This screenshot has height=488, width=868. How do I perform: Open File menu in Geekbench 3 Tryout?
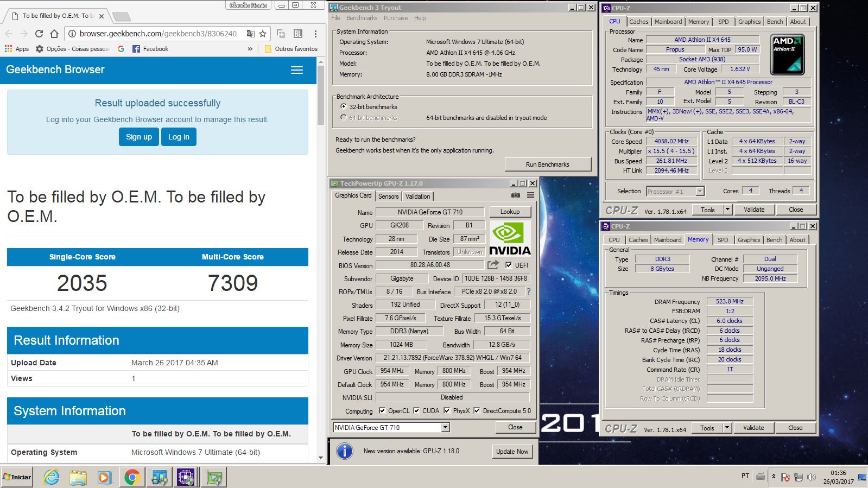(x=335, y=18)
